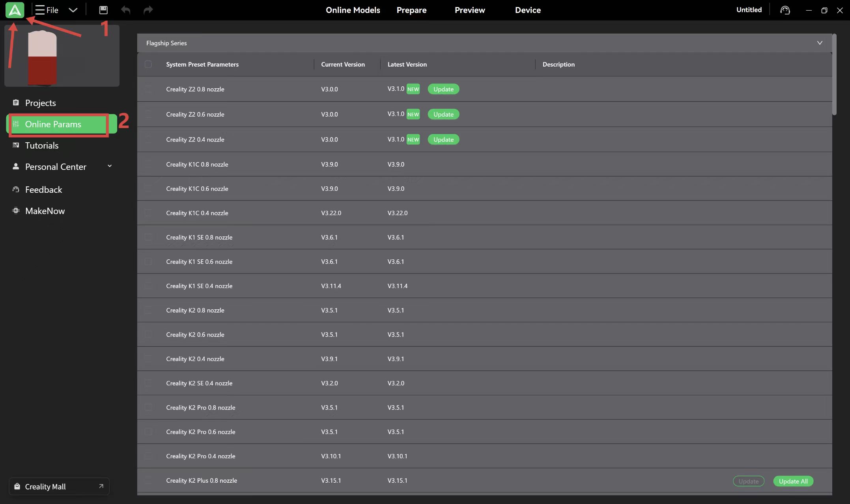Select the Creality K2 Plus 0.8 nozzle row
This screenshot has height=504, width=850.
point(484,480)
